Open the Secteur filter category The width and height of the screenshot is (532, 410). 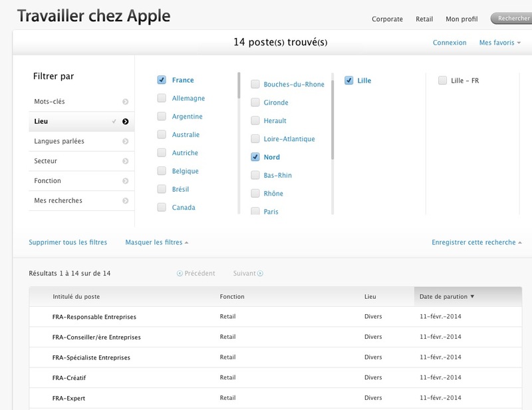pyautogui.click(x=81, y=161)
